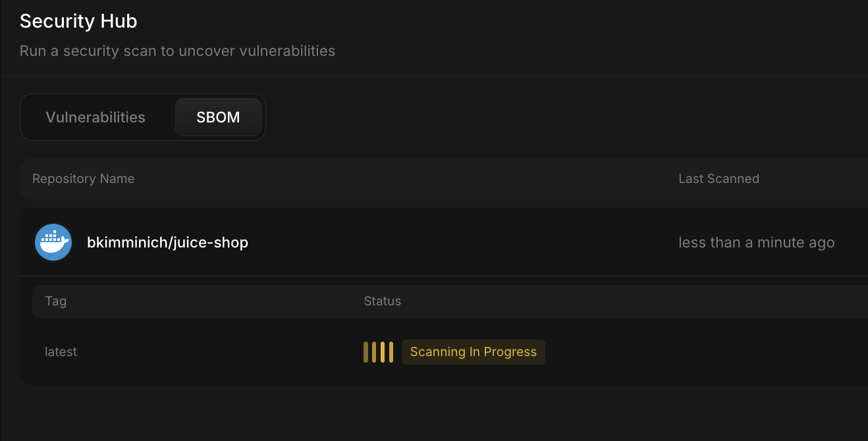
Task: Select the SBOM tab
Action: click(x=218, y=117)
